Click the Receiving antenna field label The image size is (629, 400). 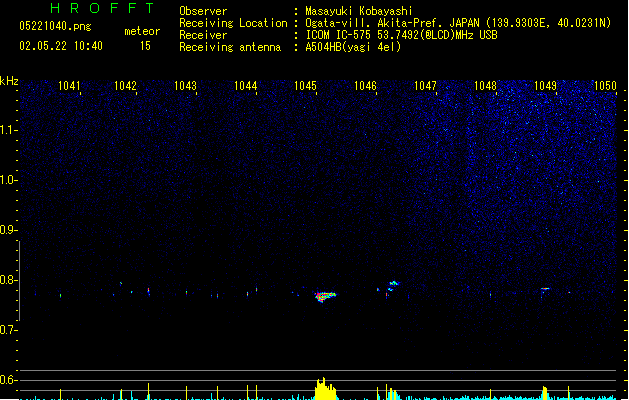[230, 47]
